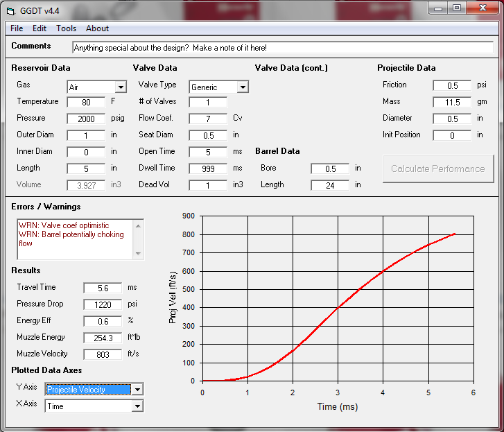Expand the Valve Type dropdown
504x432 pixels.
(x=242, y=87)
